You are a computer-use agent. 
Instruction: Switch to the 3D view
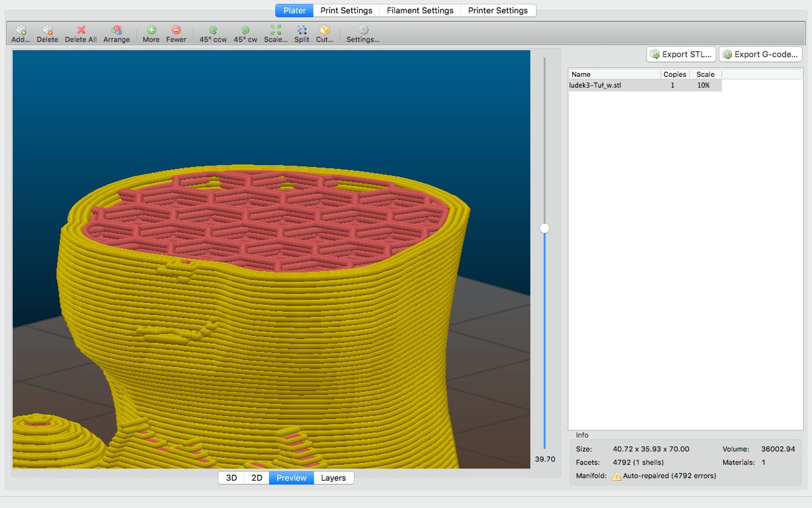(x=232, y=478)
